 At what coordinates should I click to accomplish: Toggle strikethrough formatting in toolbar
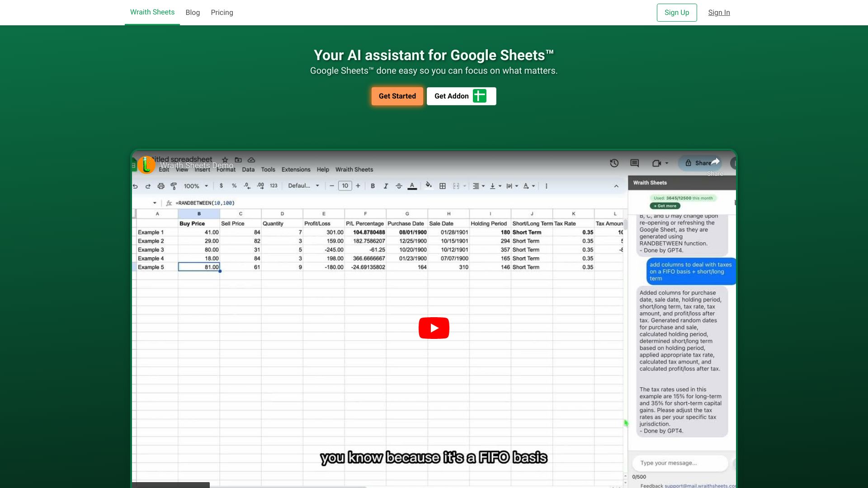pyautogui.click(x=399, y=186)
